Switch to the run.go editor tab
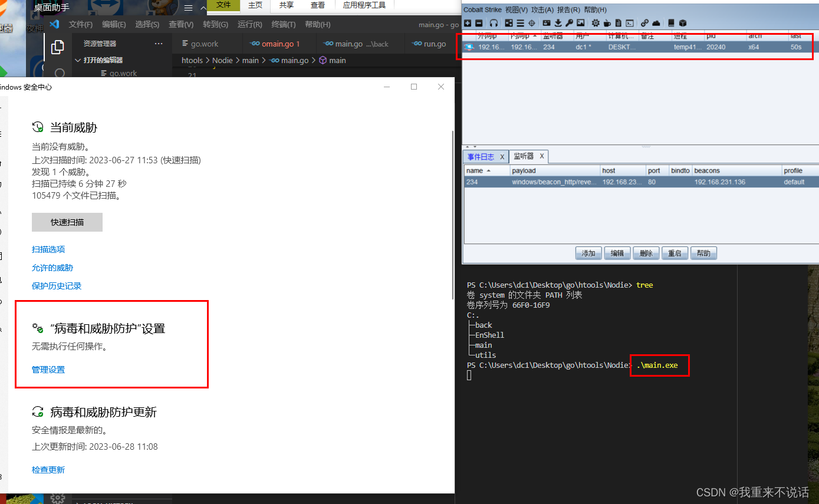This screenshot has width=819, height=504. pos(429,44)
